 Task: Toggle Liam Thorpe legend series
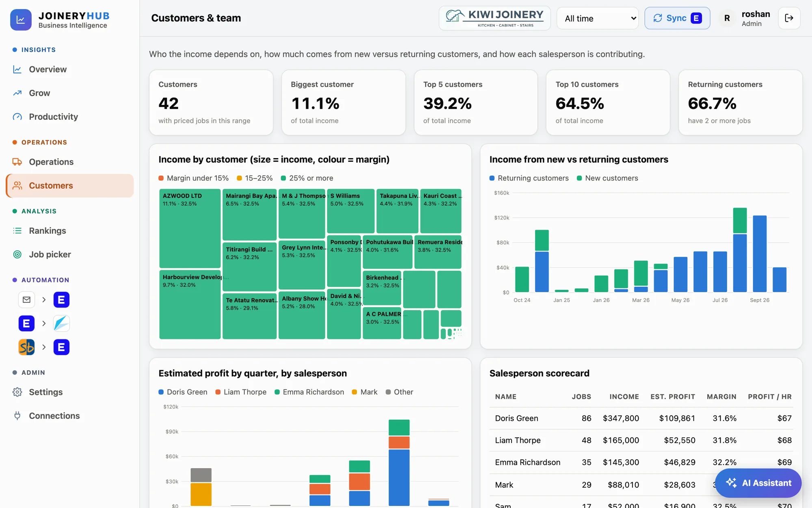pyautogui.click(x=241, y=392)
